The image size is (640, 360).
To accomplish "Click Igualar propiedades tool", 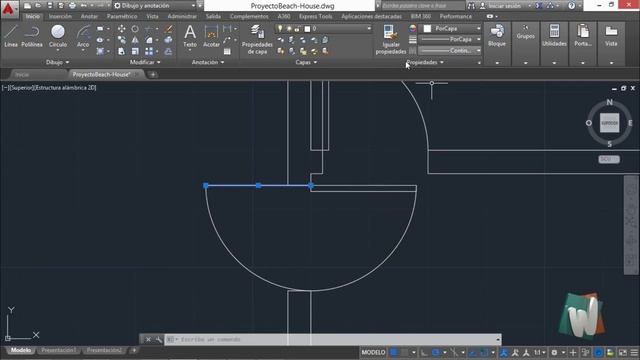I will (x=391, y=39).
